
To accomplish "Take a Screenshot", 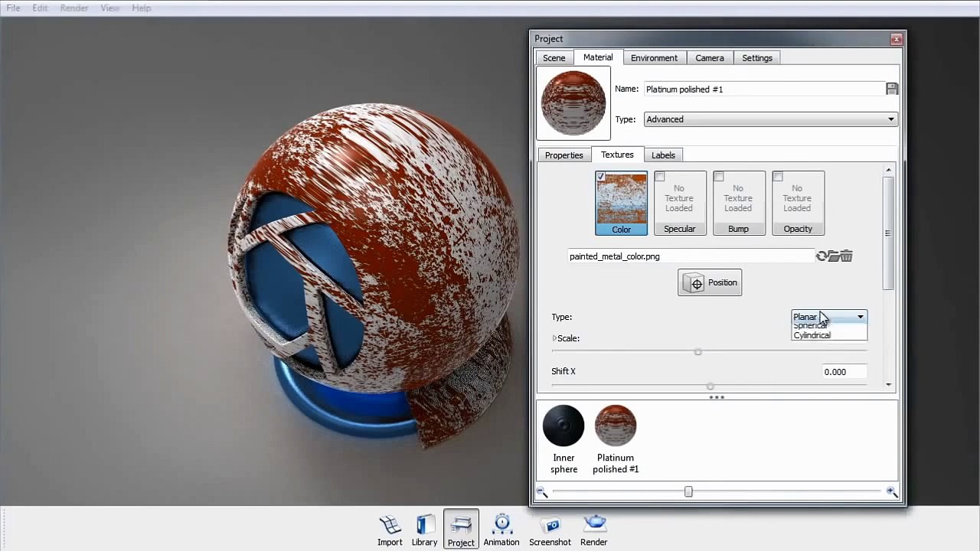I will click(x=550, y=530).
